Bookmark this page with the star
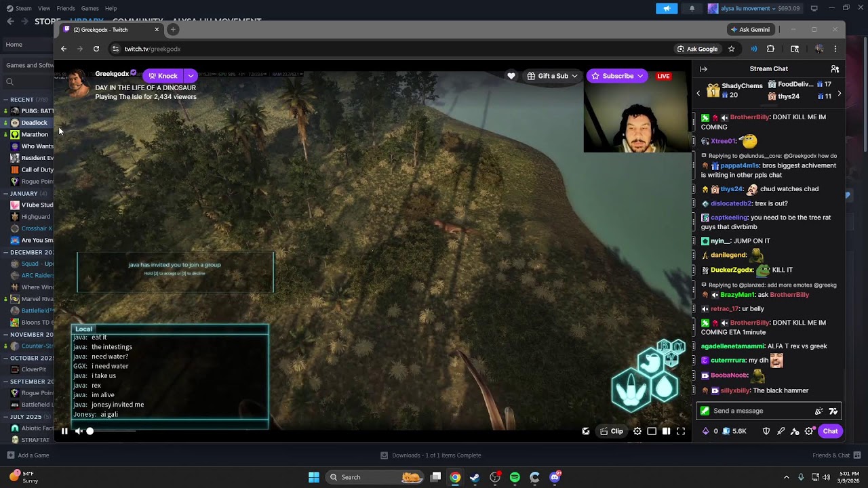This screenshot has width=868, height=488. point(731,49)
